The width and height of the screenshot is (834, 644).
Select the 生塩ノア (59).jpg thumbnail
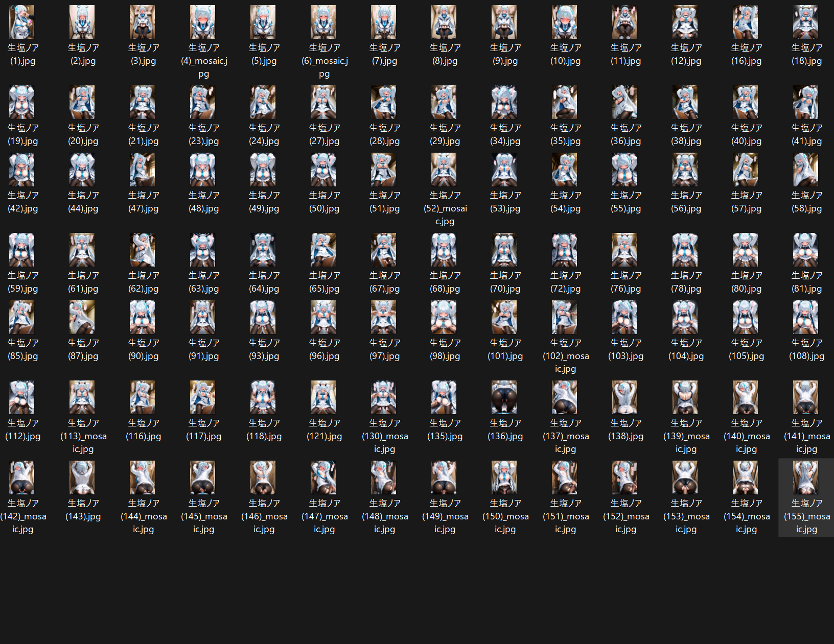click(22, 250)
